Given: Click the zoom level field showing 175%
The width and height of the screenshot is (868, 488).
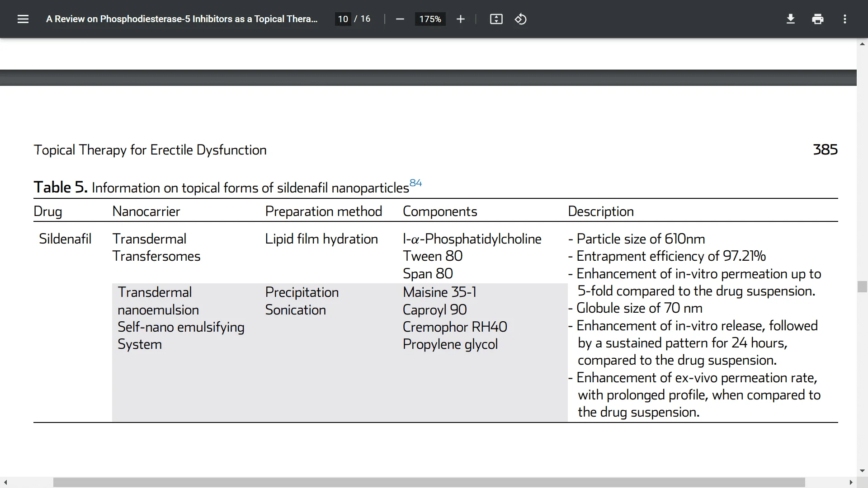Looking at the screenshot, I should pos(430,19).
